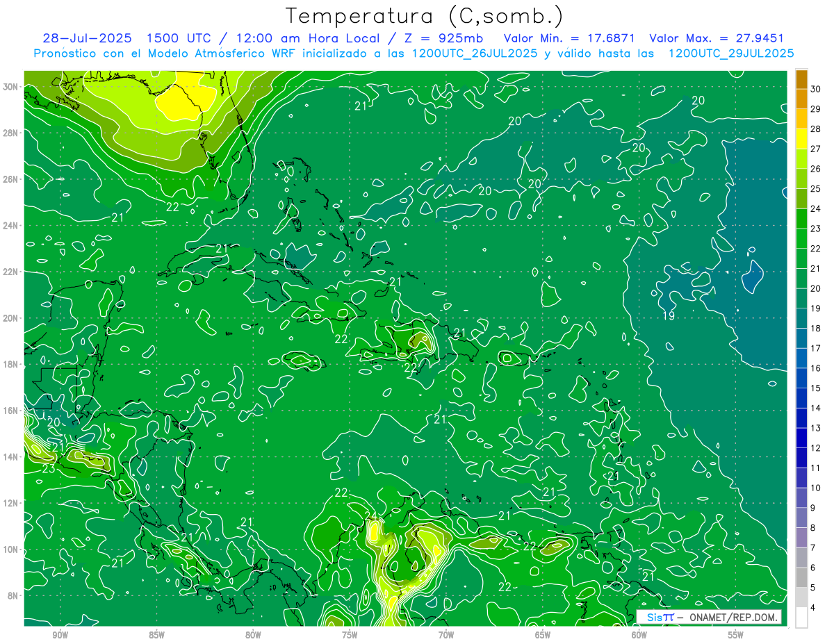
Task: Click the "1500 UTC" time text
Action: pos(179,38)
